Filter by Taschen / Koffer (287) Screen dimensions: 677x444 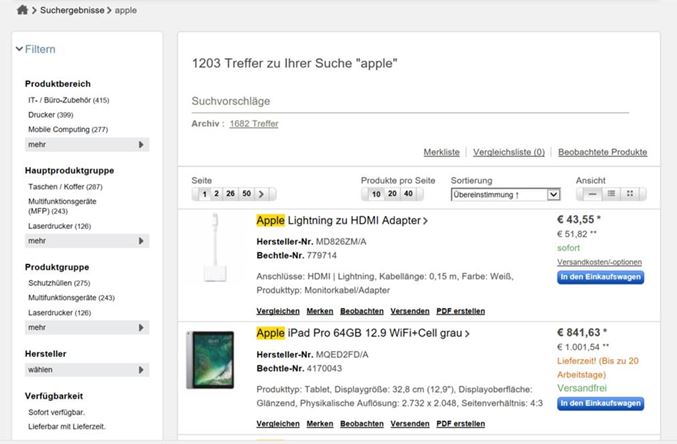[x=65, y=187]
